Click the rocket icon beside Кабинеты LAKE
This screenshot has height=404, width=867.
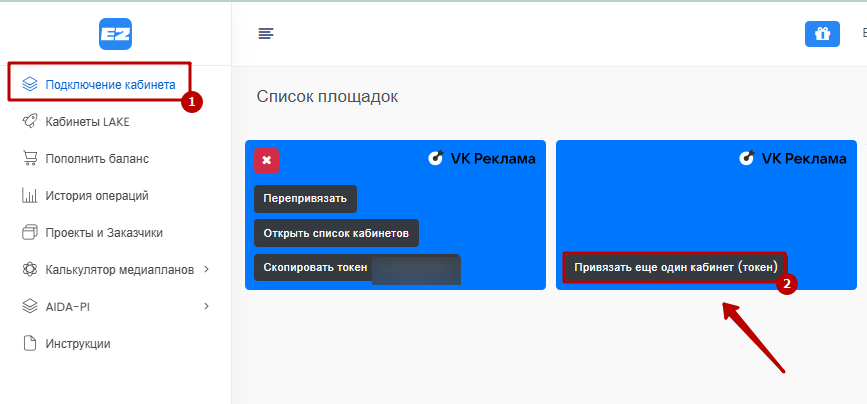29,122
